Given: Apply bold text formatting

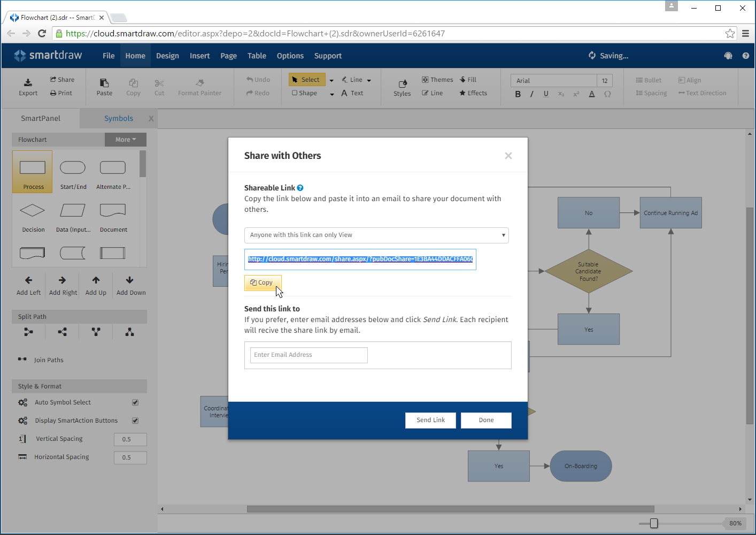Looking at the screenshot, I should click(518, 93).
